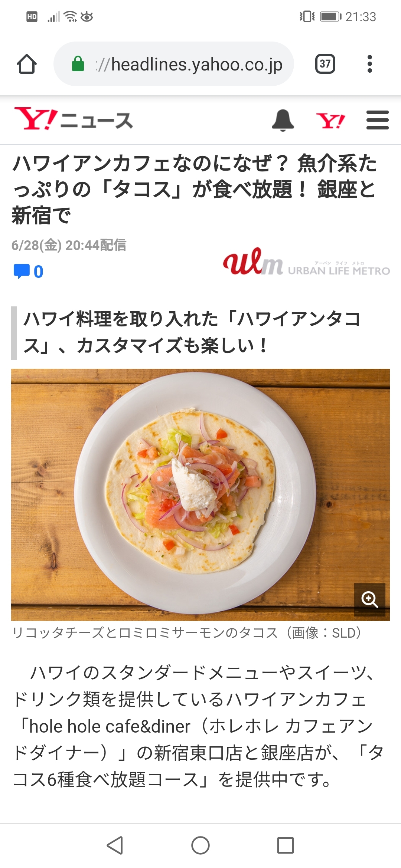Tap the Android home circle button
The width and height of the screenshot is (401, 868).
point(200,845)
